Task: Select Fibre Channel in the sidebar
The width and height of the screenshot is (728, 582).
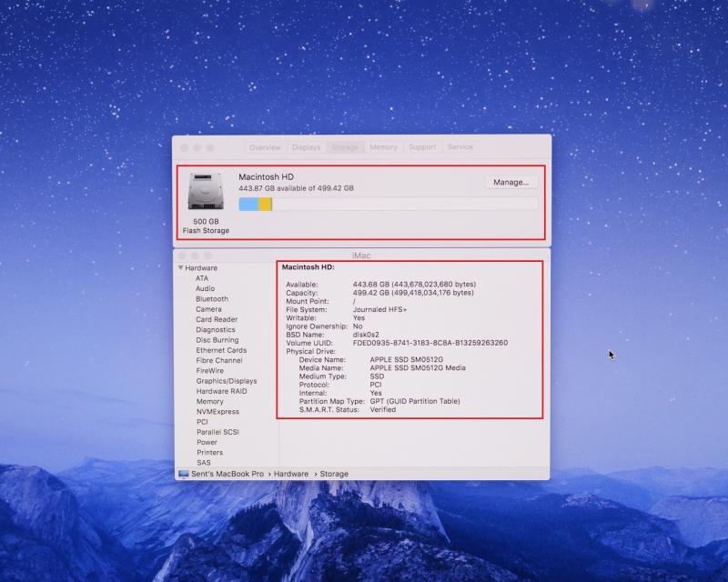Action: (x=219, y=360)
